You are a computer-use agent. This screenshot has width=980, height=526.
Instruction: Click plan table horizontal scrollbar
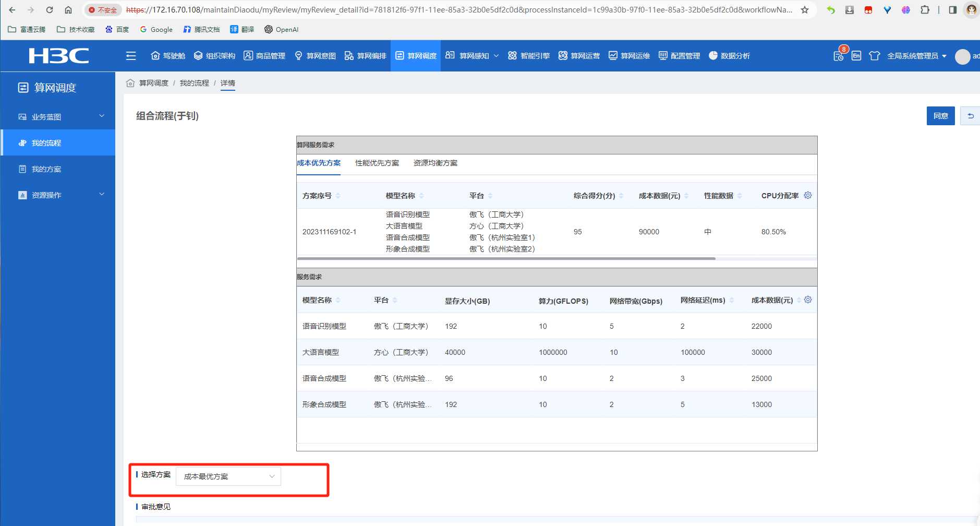(506, 258)
